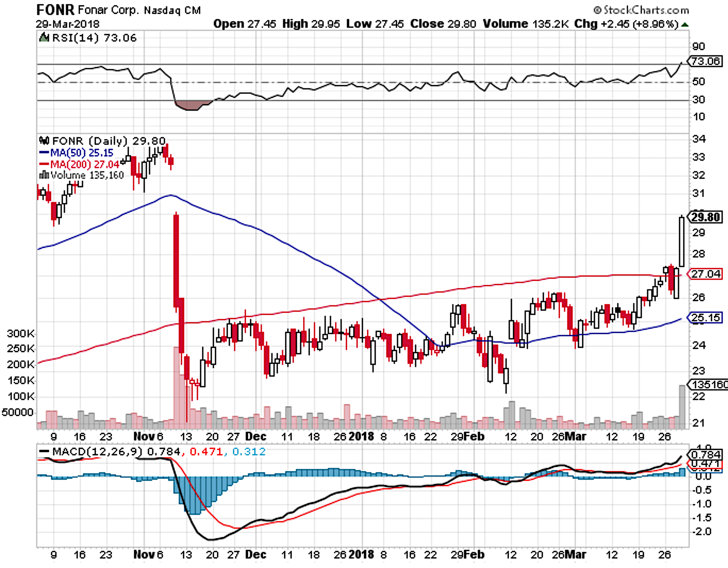Click the 24 price level on right axis
Screen dimensions: 728x568
(x=699, y=345)
